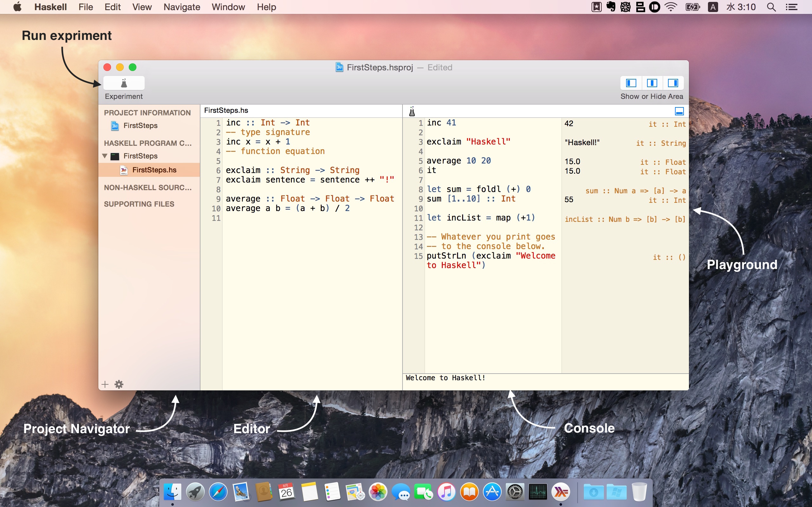Open Spotlight search in menu bar
Viewport: 812px width, 507px height.
[x=771, y=7]
